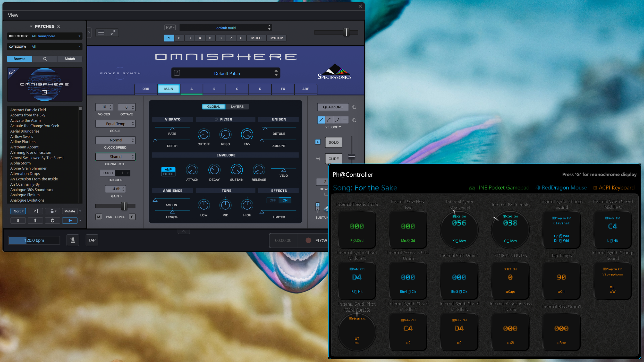
Task: Switch to GLOBAL view
Action: [x=214, y=107]
